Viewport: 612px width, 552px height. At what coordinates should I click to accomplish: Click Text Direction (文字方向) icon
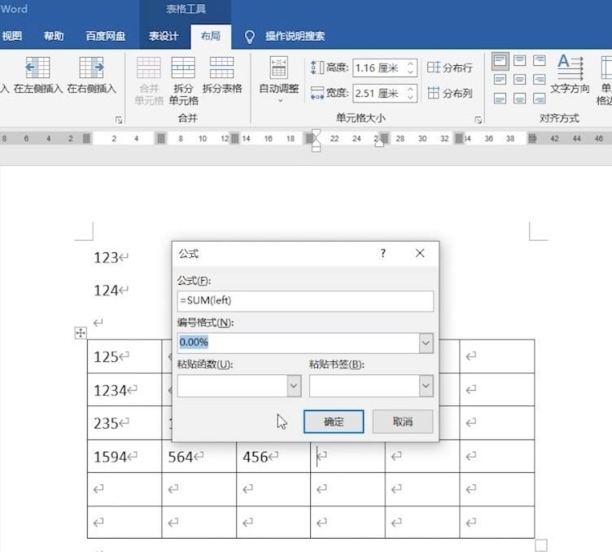click(570, 67)
